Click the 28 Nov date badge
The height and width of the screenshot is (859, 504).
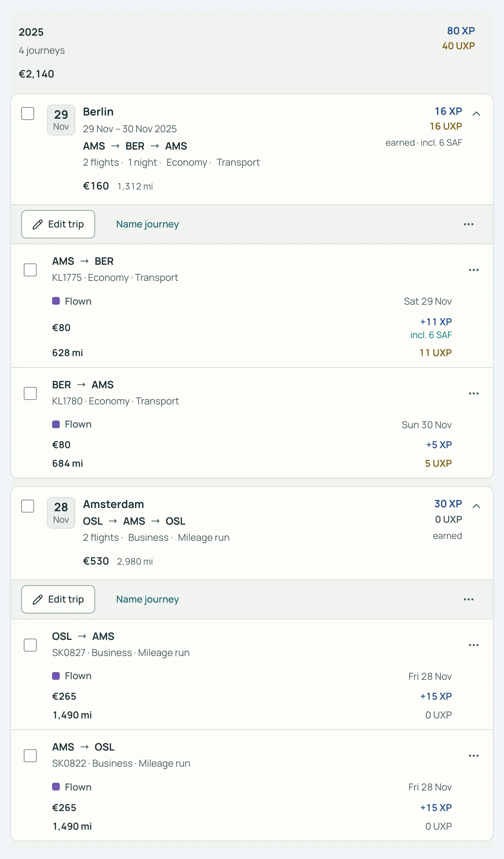(x=61, y=513)
